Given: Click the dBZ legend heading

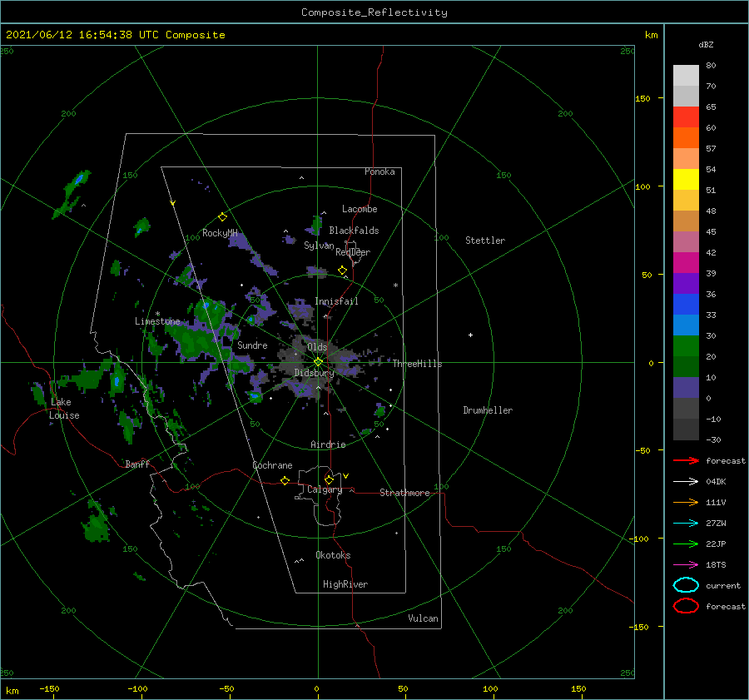Looking at the screenshot, I should [706, 44].
